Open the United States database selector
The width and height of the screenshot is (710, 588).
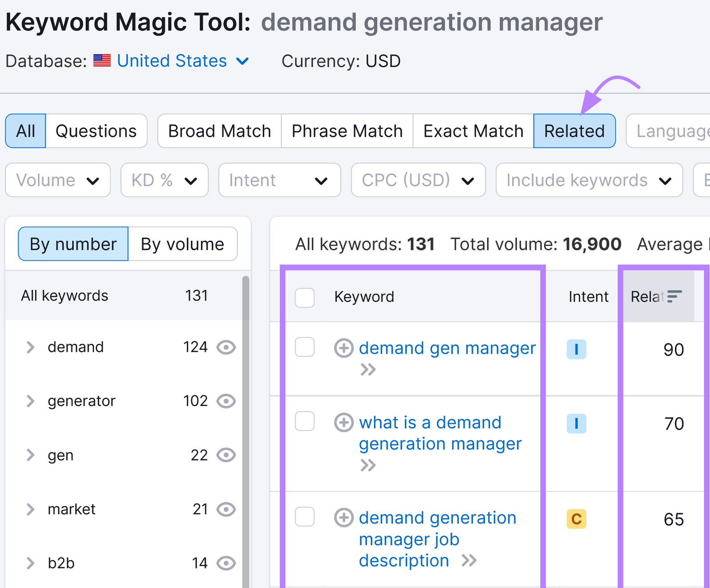coord(182,61)
